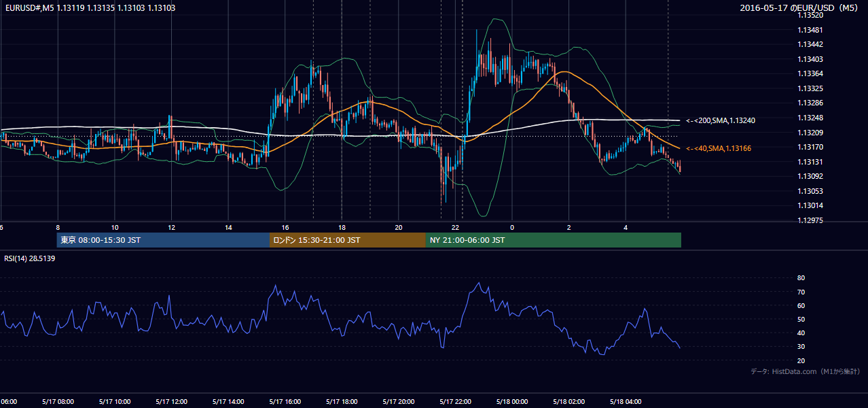Click the 5/18 02:00 date label at bottom
868x408 pixels.
click(x=569, y=402)
